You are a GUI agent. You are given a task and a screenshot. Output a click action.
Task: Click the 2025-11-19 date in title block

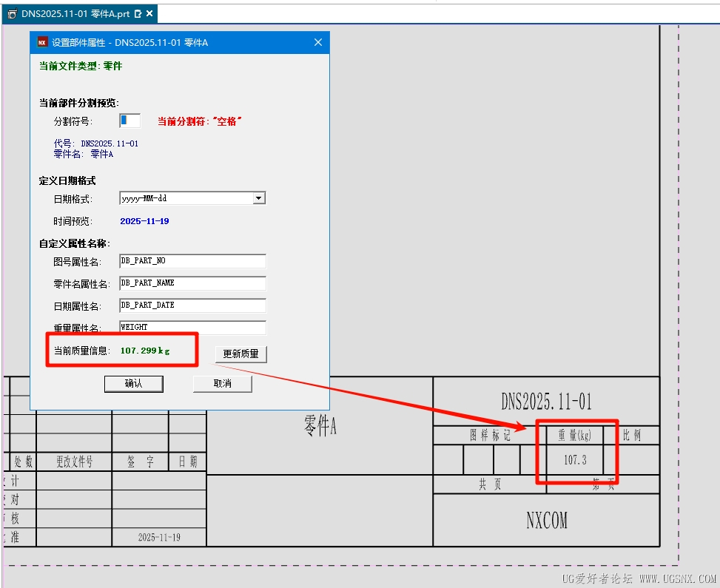(x=159, y=537)
